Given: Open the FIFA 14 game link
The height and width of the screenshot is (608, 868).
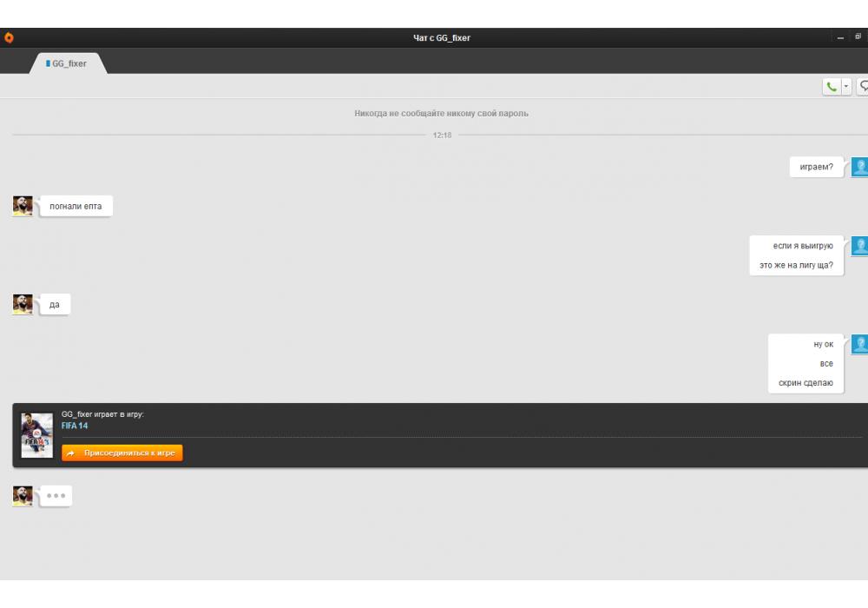Looking at the screenshot, I should (75, 426).
